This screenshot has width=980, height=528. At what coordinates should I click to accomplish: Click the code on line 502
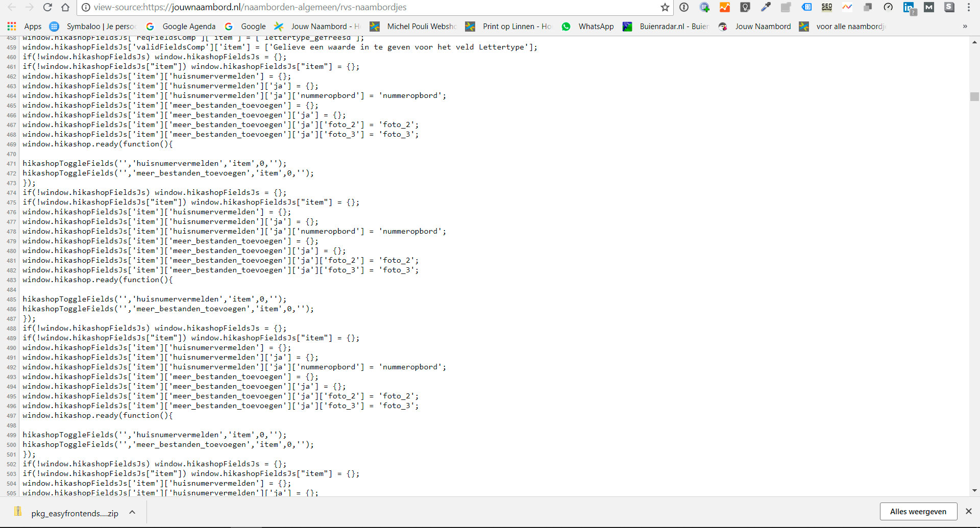coord(155,464)
